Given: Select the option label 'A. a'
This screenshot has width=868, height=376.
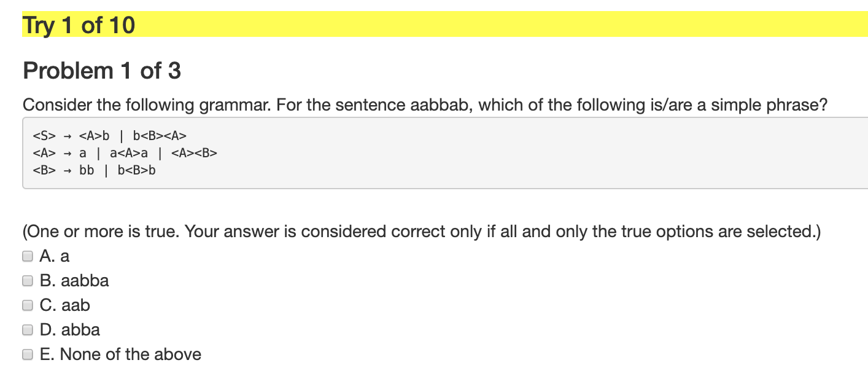Looking at the screenshot, I should tap(54, 256).
